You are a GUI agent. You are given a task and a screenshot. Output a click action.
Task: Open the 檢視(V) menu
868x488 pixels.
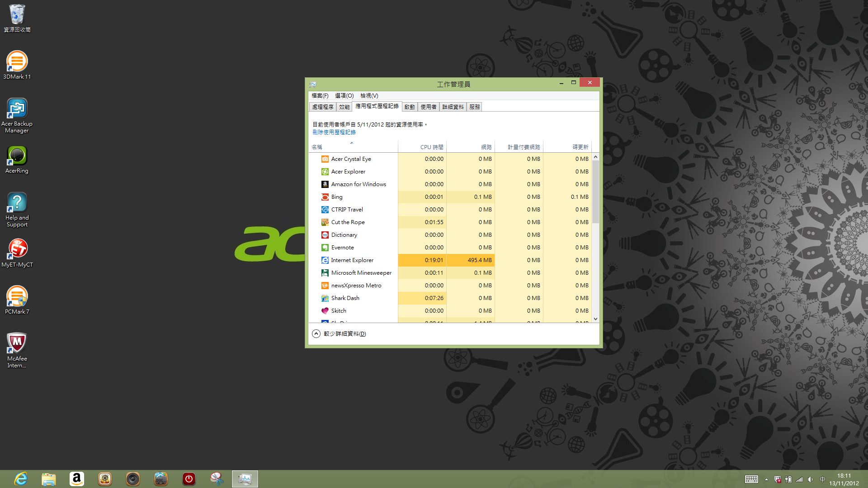369,96
